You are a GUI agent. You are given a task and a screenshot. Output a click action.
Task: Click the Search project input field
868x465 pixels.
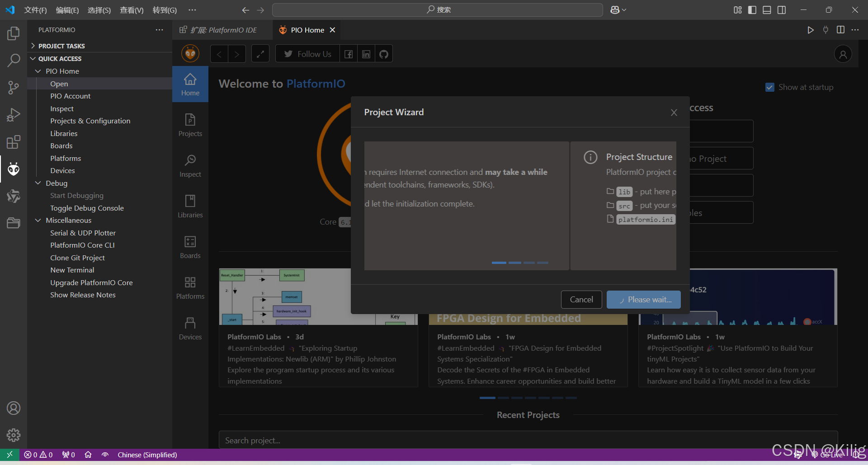point(528,440)
